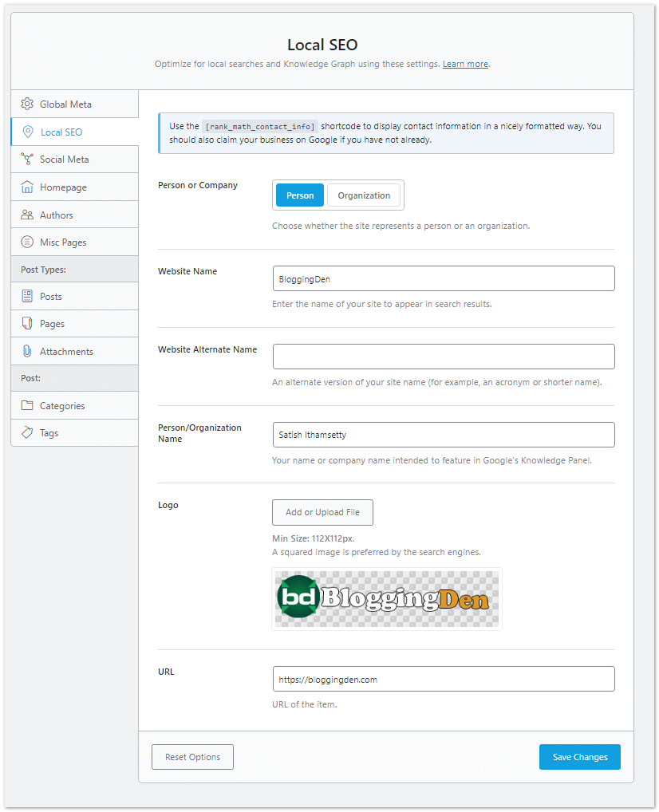Screen dimensions: 659x812
Task: Click the URL input field
Action: 444,679
